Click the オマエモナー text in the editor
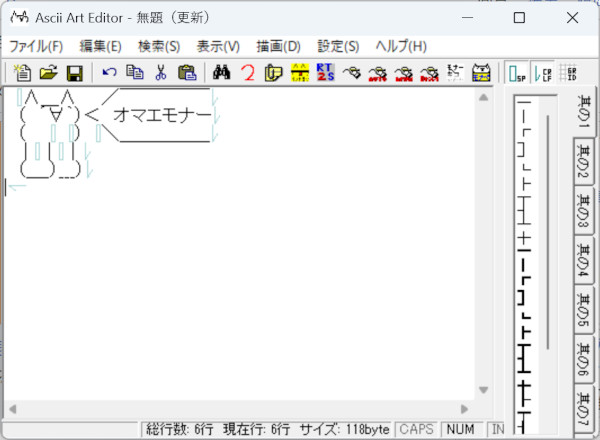 [162, 115]
